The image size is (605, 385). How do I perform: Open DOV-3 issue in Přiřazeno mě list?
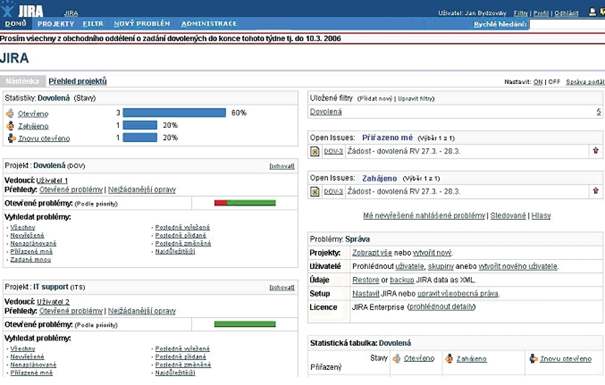(333, 152)
